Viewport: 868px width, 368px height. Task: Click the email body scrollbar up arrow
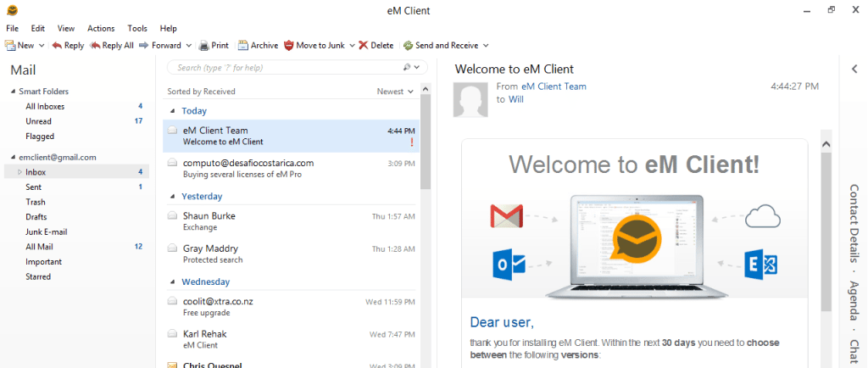coord(826,144)
